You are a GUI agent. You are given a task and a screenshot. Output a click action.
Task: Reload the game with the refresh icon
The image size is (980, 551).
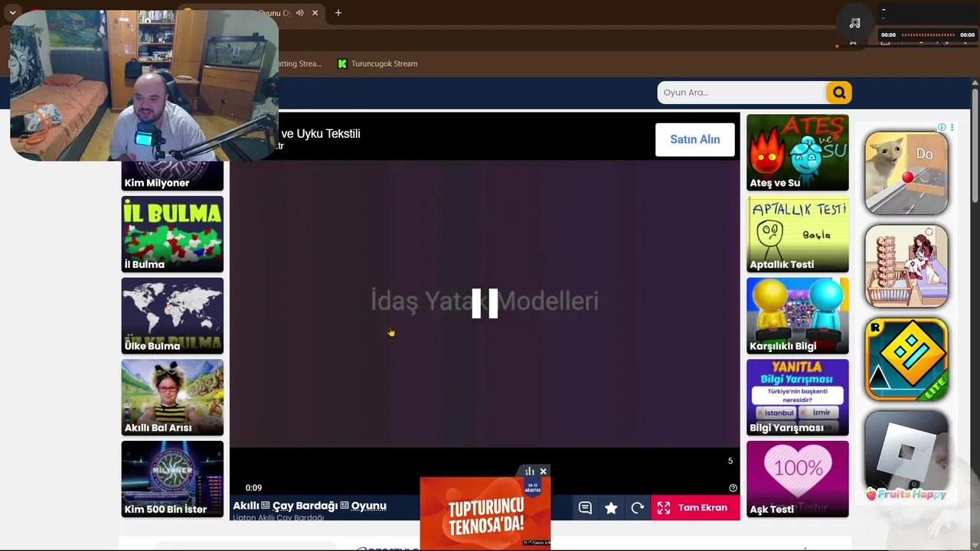(x=637, y=507)
